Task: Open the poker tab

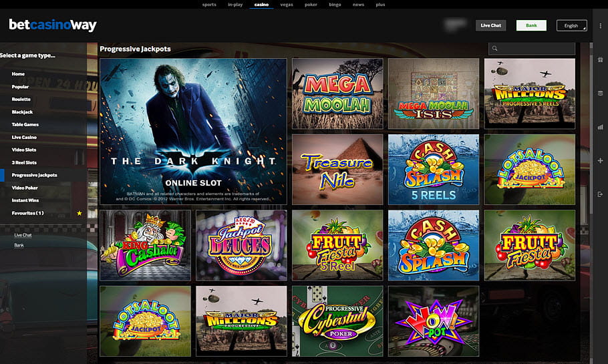Action: tap(311, 5)
